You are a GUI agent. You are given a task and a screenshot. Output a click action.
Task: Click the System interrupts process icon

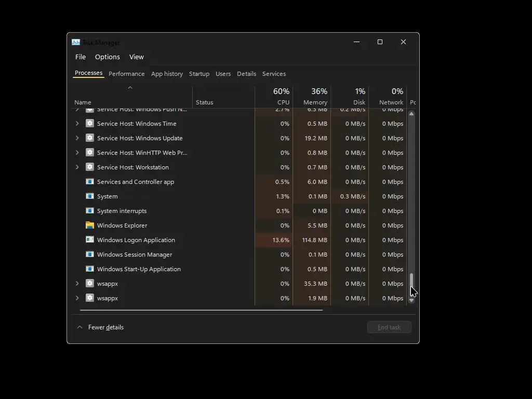(89, 211)
